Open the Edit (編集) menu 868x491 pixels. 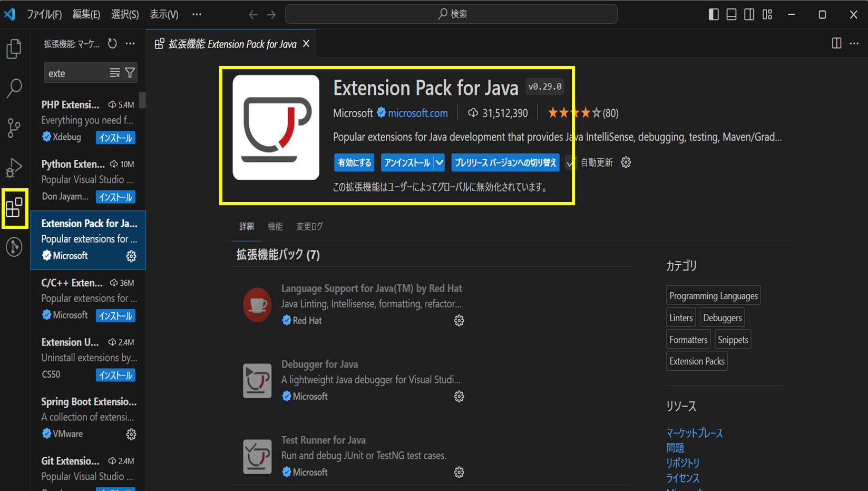(86, 14)
